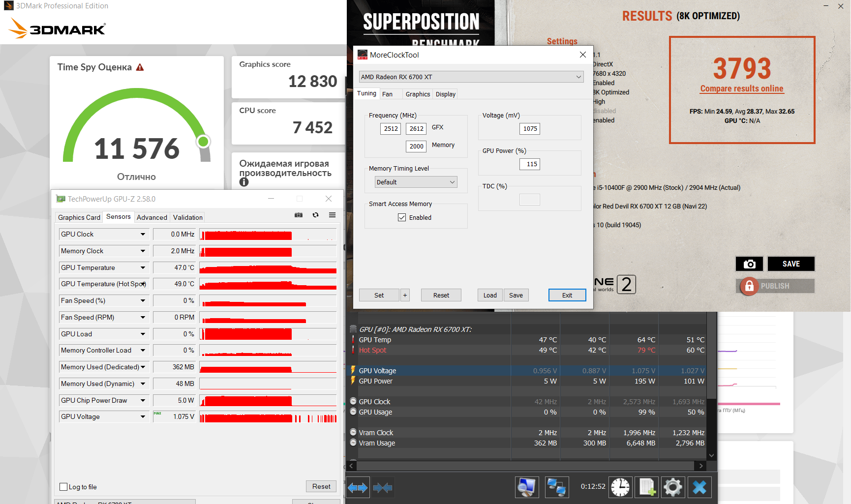
Task: Click the GPU-Z refresh icon
Action: [315, 215]
